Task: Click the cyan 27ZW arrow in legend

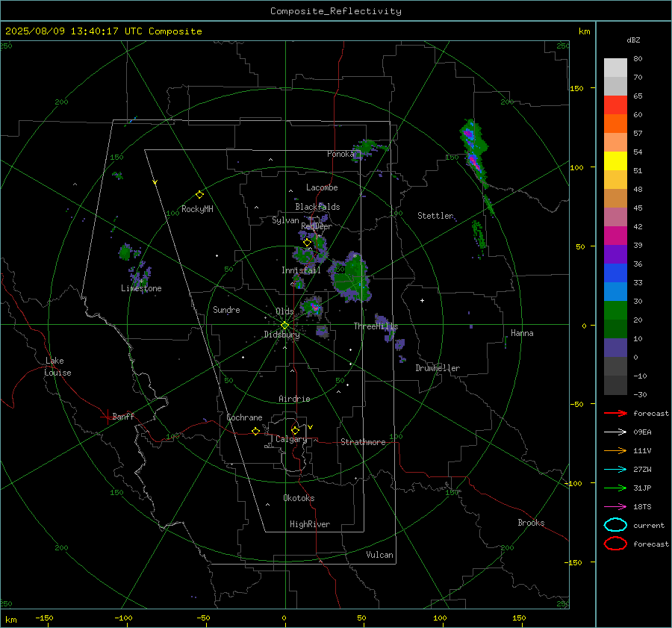Action: coord(615,470)
